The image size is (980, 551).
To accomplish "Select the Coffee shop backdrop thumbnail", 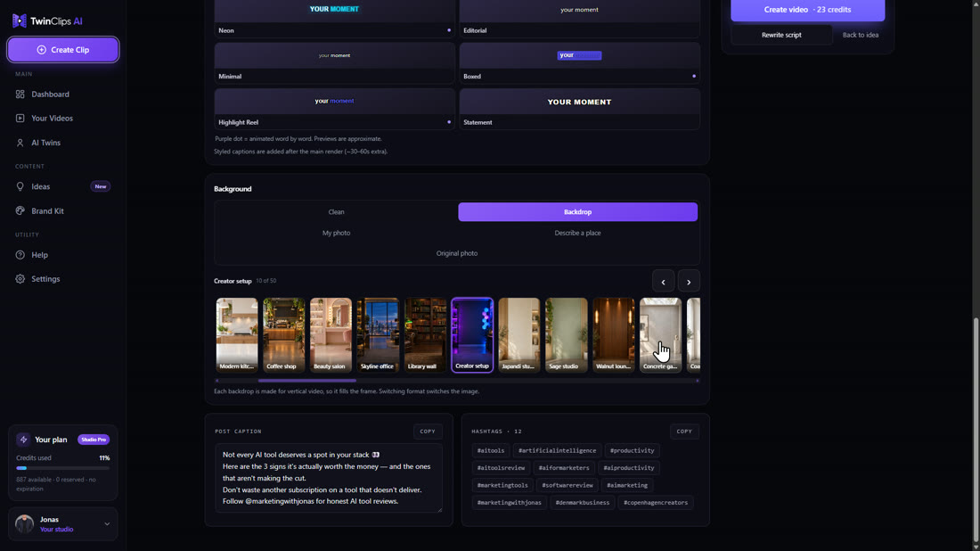I will [283, 334].
